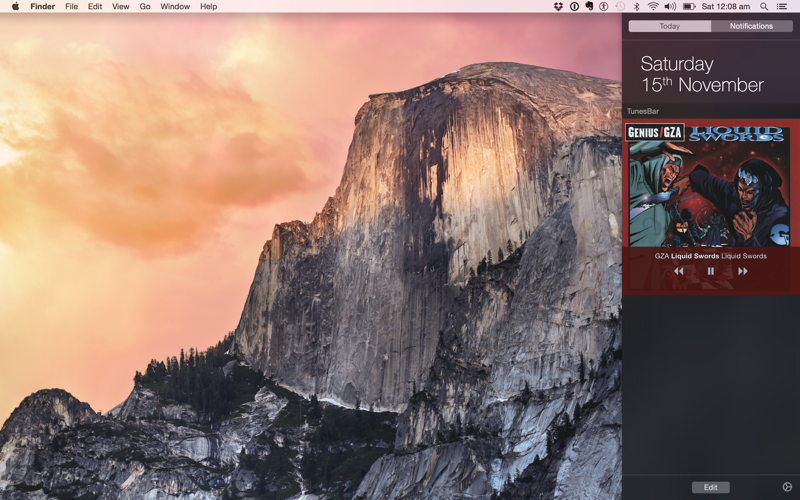This screenshot has height=500, width=800.
Task: Open the Apple menu
Action: 15,6
